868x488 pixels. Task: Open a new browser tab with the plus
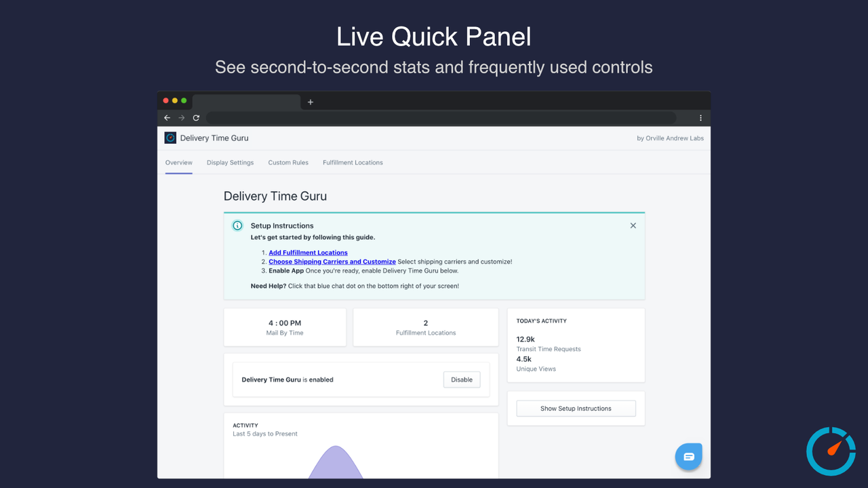pos(310,102)
